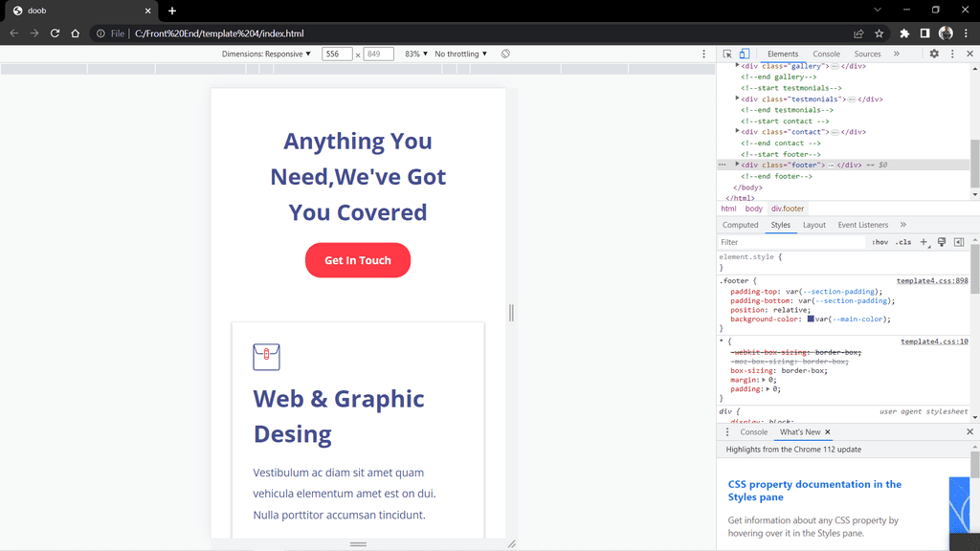Viewport: 980px width, 551px height.
Task: Click the browser forward arrow
Action: click(34, 33)
